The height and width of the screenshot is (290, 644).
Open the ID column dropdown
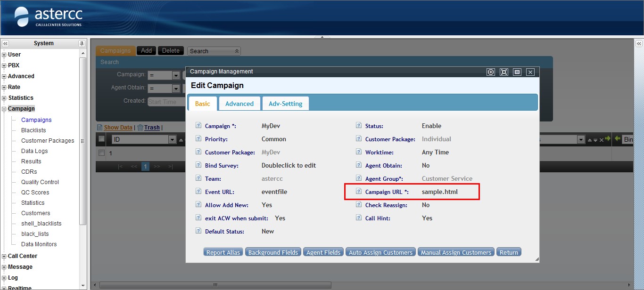pyautogui.click(x=172, y=139)
